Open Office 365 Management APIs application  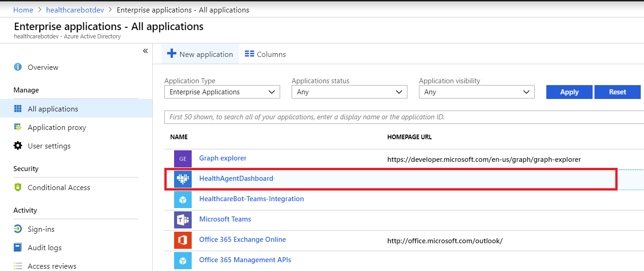[245, 260]
